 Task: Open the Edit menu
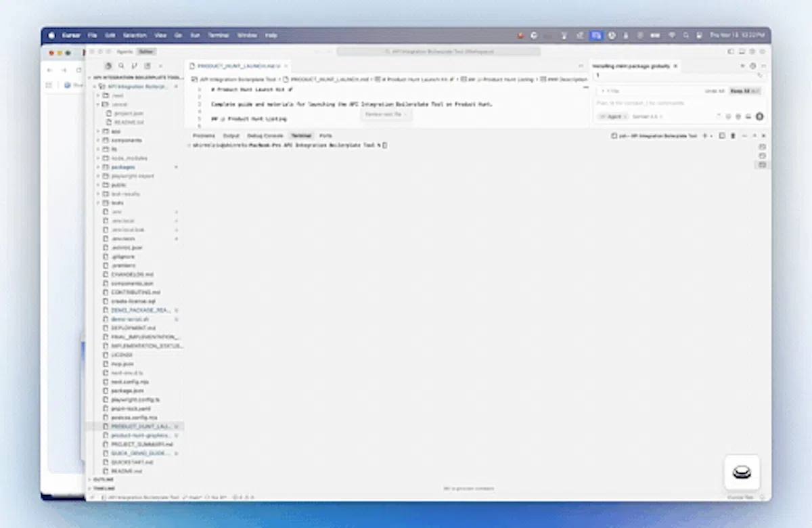point(110,35)
